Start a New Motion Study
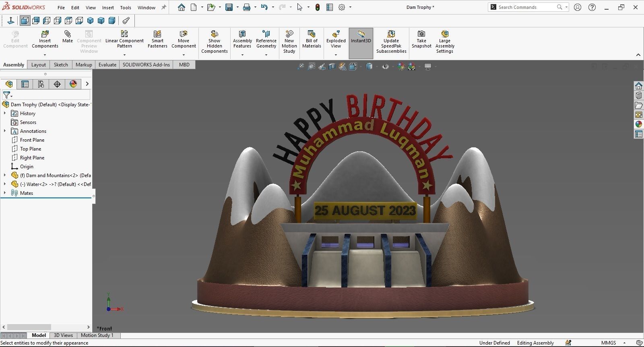 [x=289, y=41]
